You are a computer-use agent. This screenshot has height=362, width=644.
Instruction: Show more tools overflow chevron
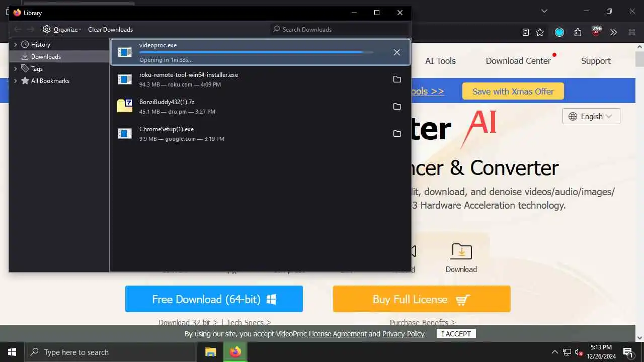(x=613, y=32)
